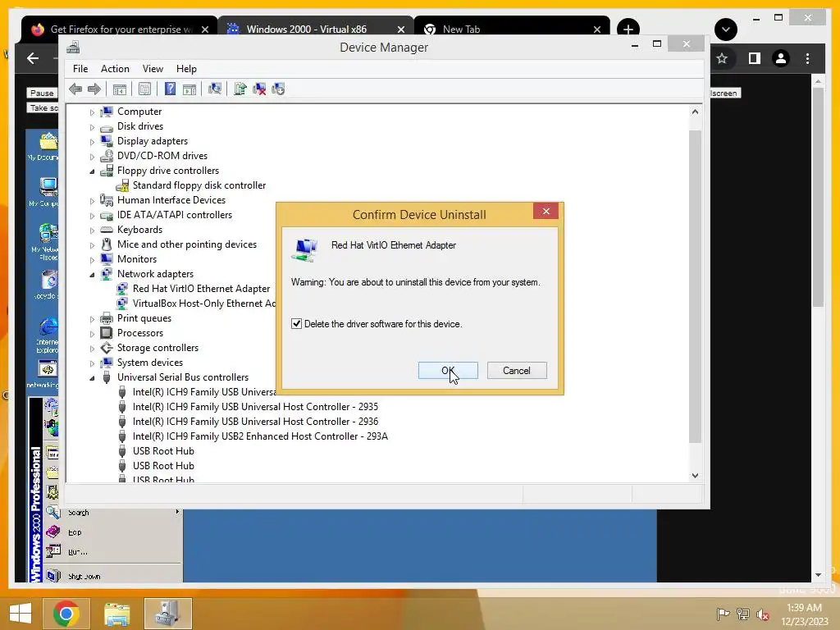
Task: Click the network adapter icon in the dialog
Action: (305, 250)
